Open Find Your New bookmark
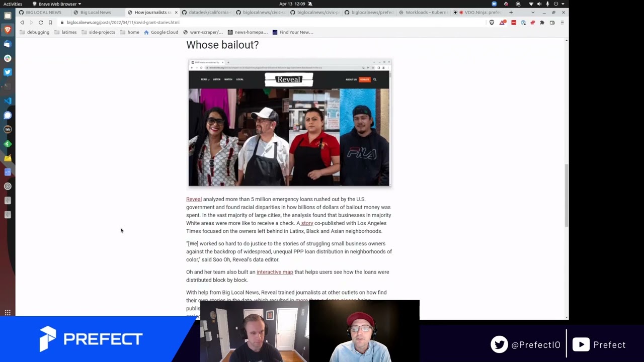The height and width of the screenshot is (362, 644). pyautogui.click(x=292, y=32)
